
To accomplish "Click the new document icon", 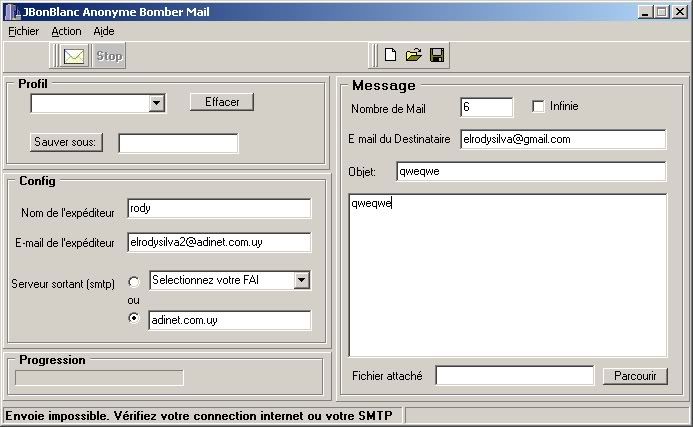I will [390, 55].
